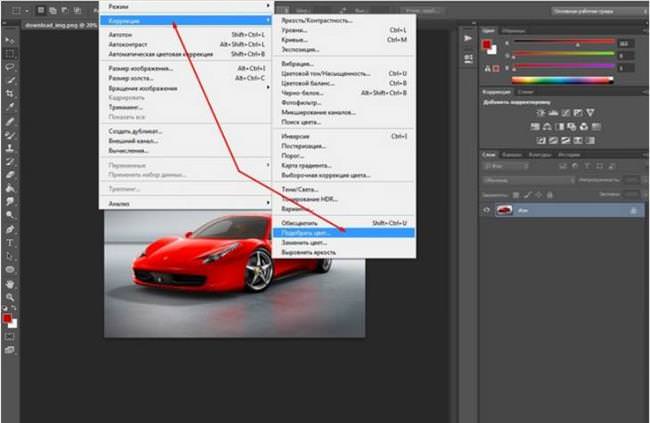The height and width of the screenshot is (423, 650).
Task: Click the Ferrari layer thumbnail
Action: coord(504,210)
